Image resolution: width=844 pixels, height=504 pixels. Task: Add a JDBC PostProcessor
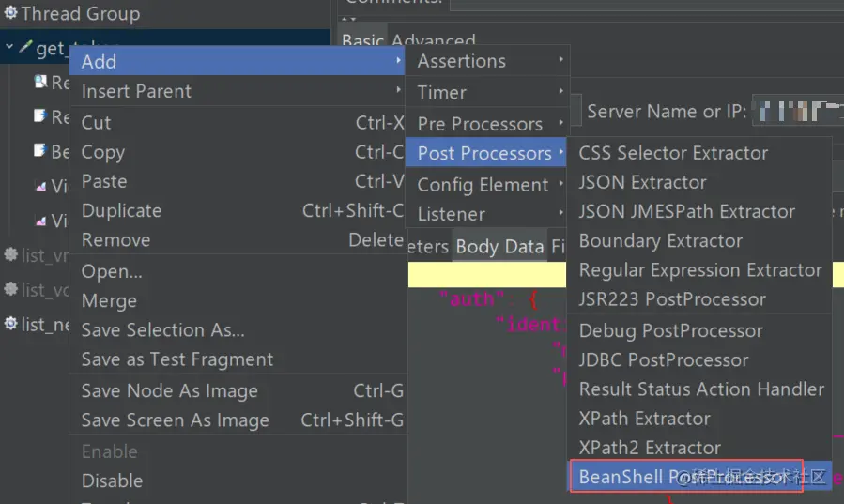[x=699, y=359]
